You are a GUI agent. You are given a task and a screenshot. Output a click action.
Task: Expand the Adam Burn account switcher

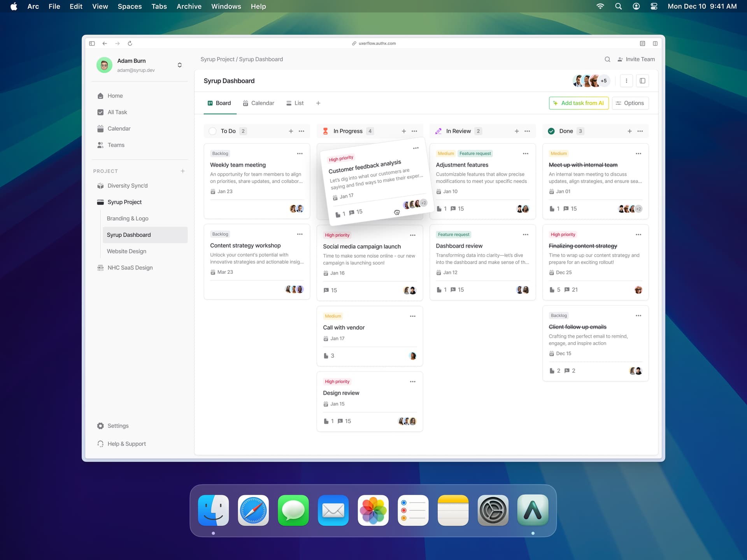tap(179, 65)
